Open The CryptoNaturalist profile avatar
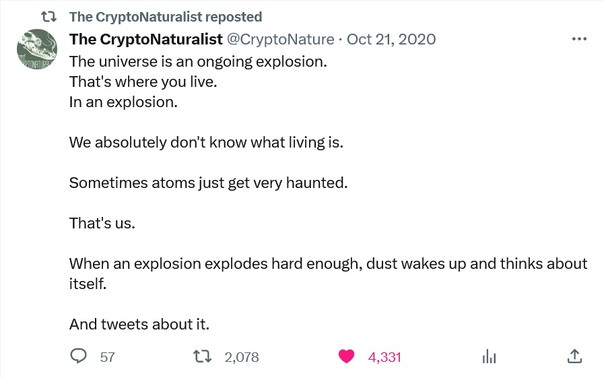This screenshot has width=604, height=378. point(37,49)
